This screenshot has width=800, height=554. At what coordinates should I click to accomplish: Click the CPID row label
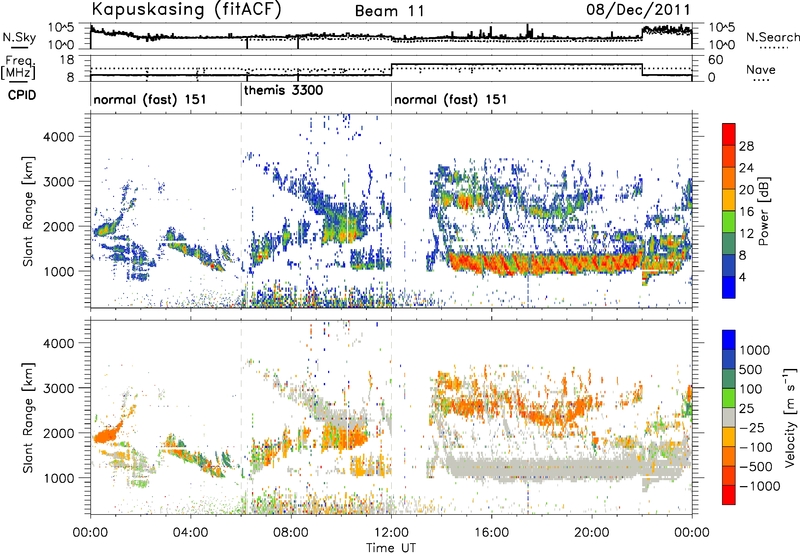point(22,95)
